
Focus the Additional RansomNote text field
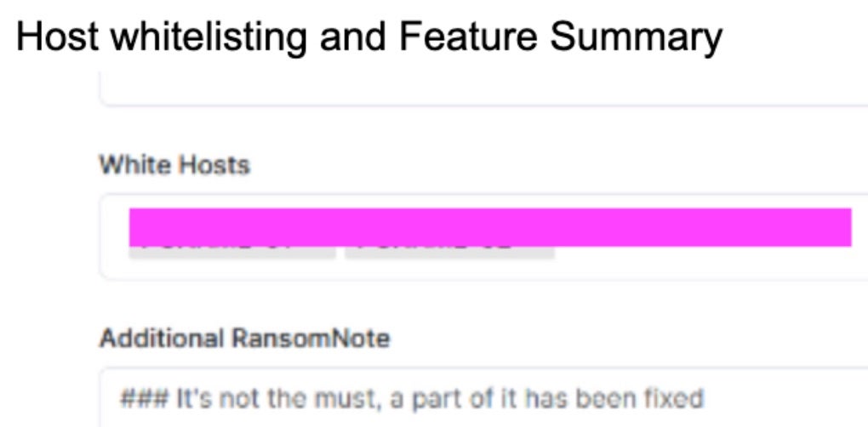[x=485, y=397]
